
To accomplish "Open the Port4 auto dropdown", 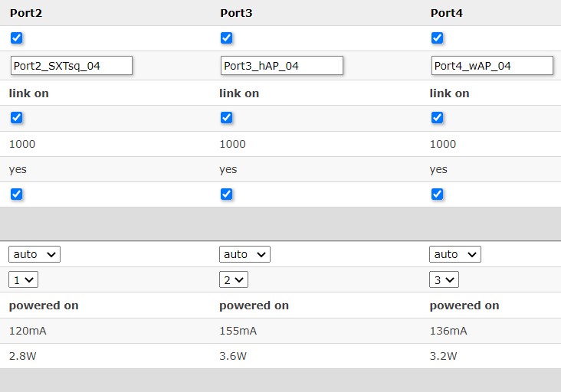I will [454, 254].
